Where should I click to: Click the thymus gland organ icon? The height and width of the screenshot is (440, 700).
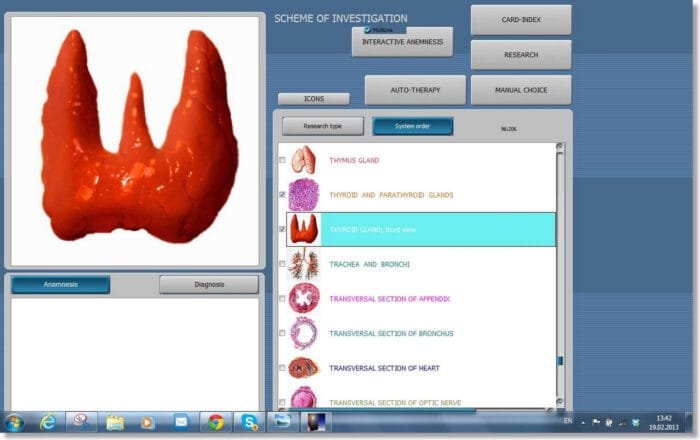(x=303, y=160)
